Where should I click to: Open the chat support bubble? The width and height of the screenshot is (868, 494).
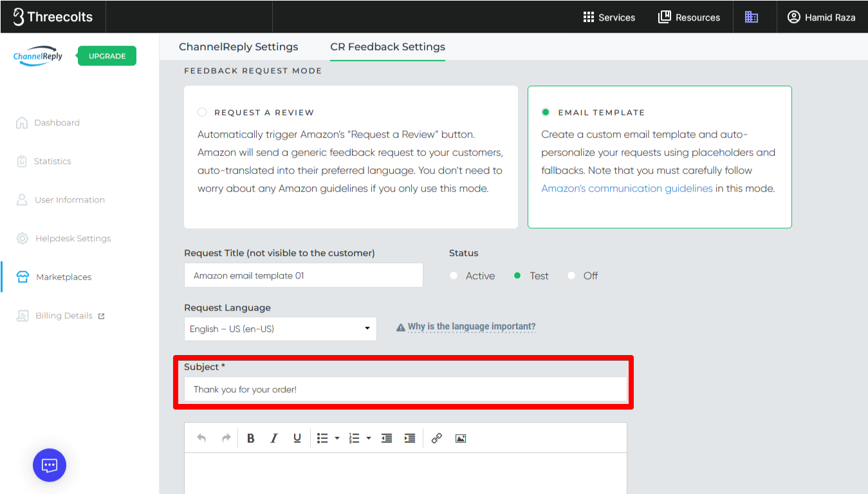[x=50, y=465]
